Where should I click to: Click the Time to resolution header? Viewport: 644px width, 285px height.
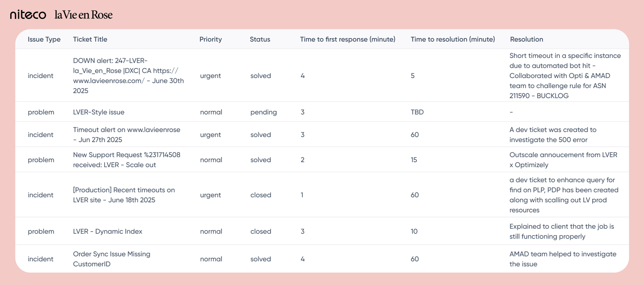click(x=452, y=39)
